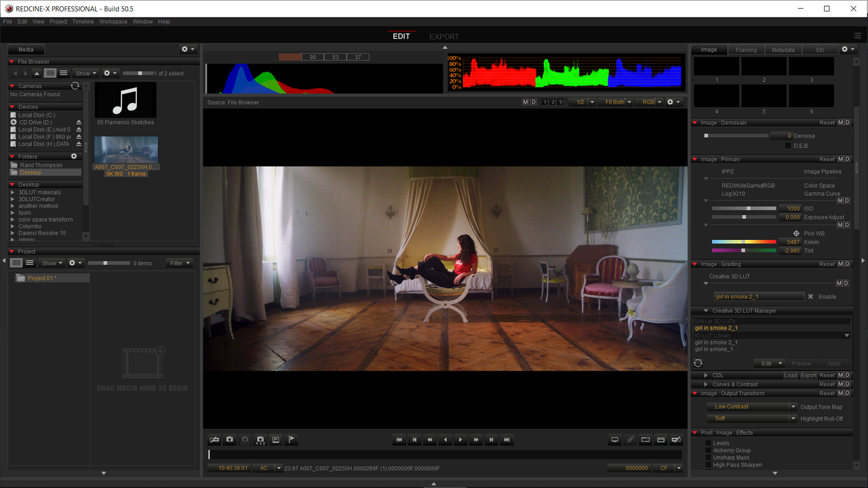Reset the Image Primary settings
This screenshot has height=488, width=868.
click(x=827, y=159)
